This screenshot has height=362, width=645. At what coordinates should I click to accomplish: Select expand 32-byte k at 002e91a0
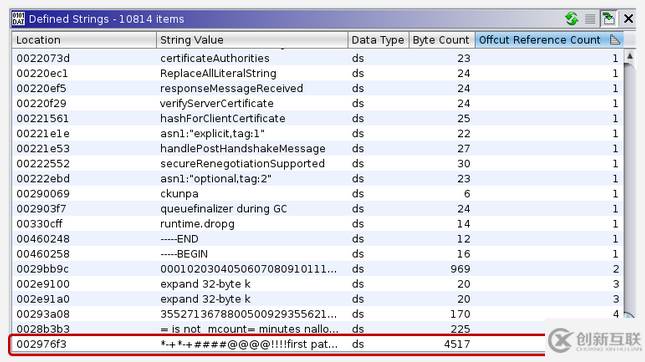click(x=205, y=299)
